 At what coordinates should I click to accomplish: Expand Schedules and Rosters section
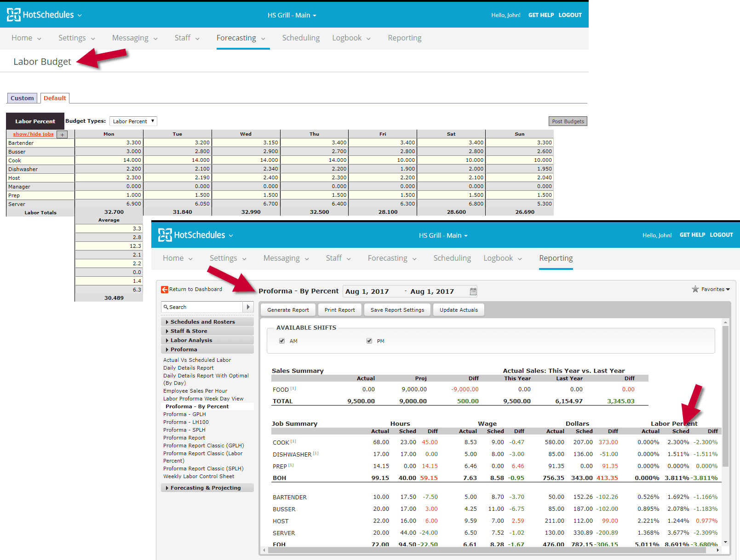click(207, 322)
